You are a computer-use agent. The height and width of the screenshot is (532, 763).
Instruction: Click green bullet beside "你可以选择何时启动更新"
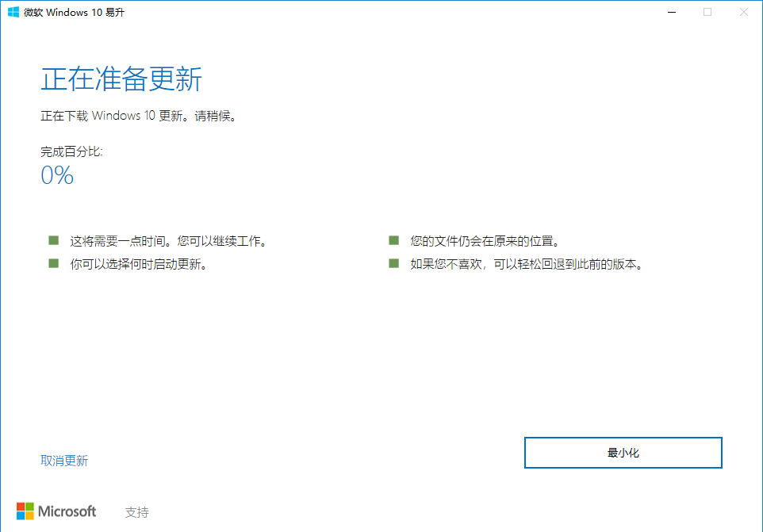[54, 264]
